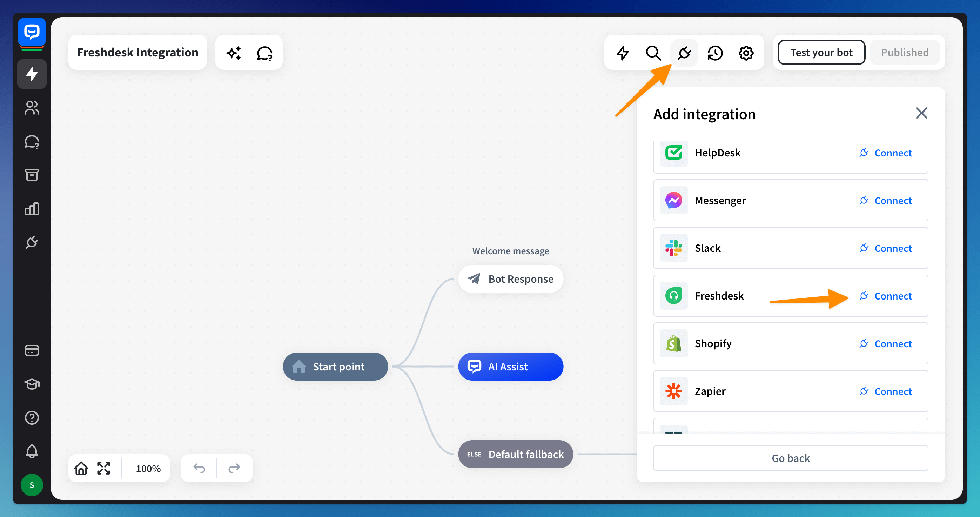
Task: Open Team section in sidebar
Action: point(32,108)
